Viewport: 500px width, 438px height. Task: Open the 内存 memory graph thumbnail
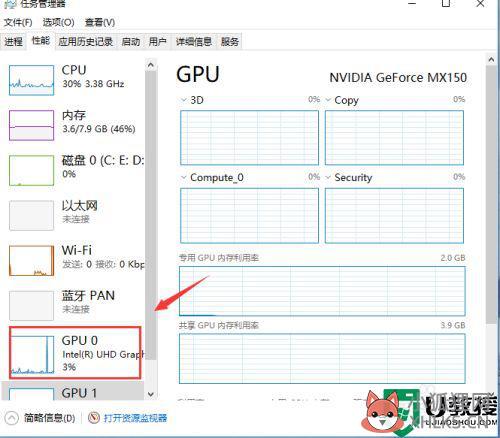click(x=31, y=125)
